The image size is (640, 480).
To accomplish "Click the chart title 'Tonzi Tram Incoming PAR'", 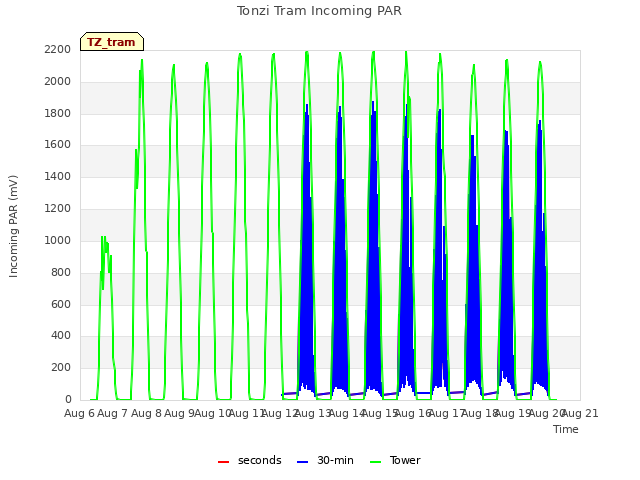I will tap(319, 11).
